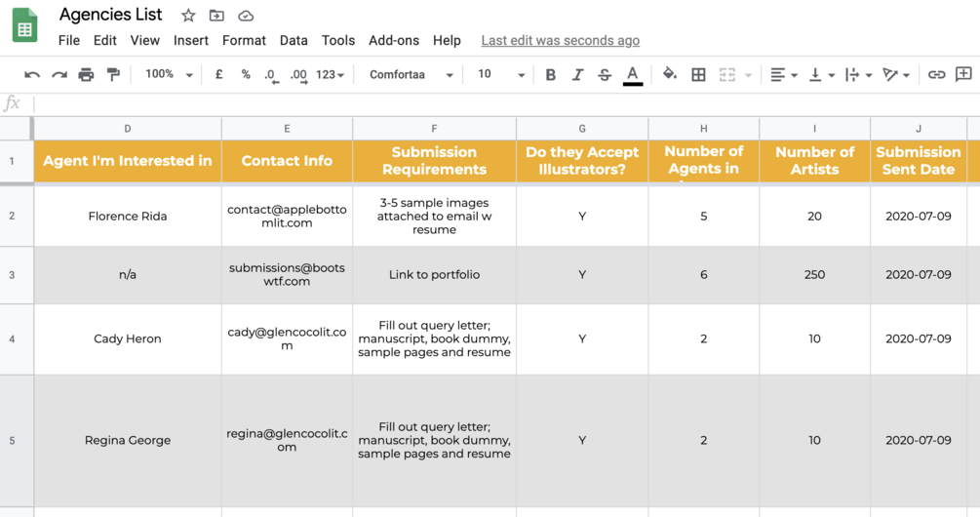Image resolution: width=980 pixels, height=517 pixels.
Task: Click the merge cells icon
Action: [726, 75]
